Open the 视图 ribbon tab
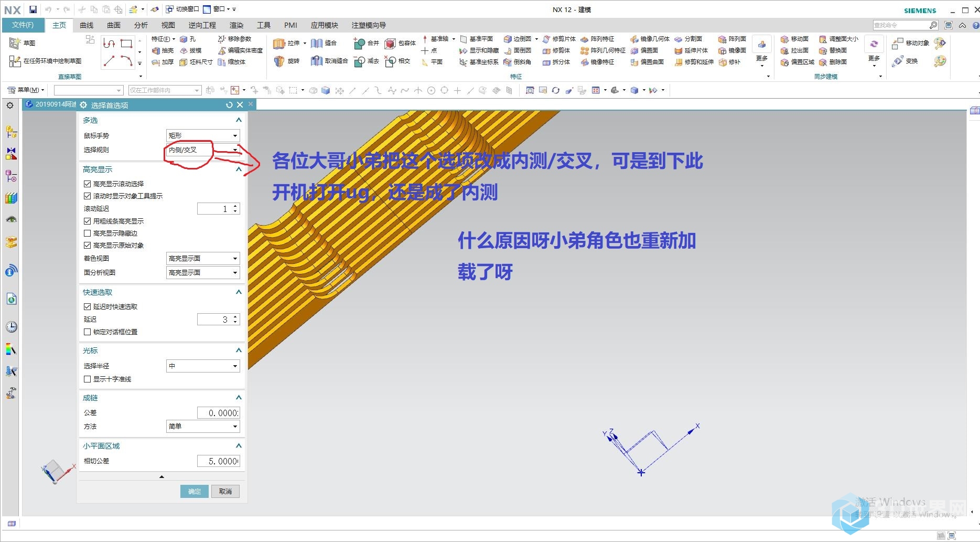The height and width of the screenshot is (542, 980). click(168, 25)
